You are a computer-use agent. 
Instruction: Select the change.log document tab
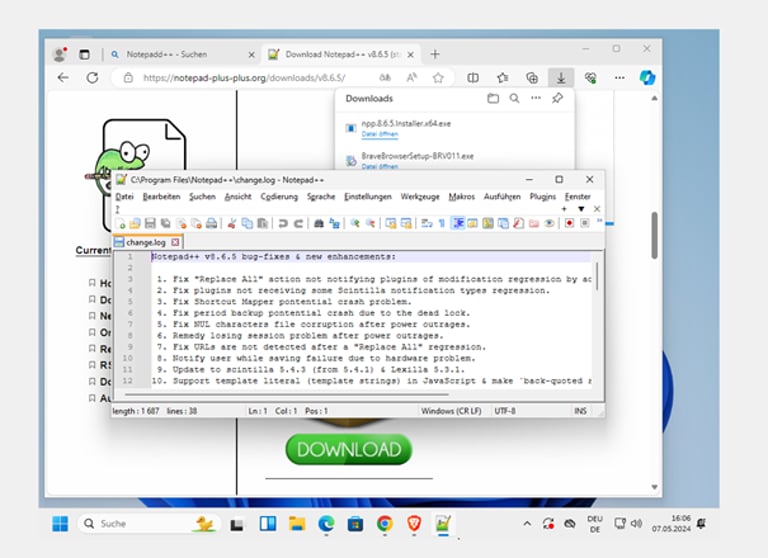[146, 242]
